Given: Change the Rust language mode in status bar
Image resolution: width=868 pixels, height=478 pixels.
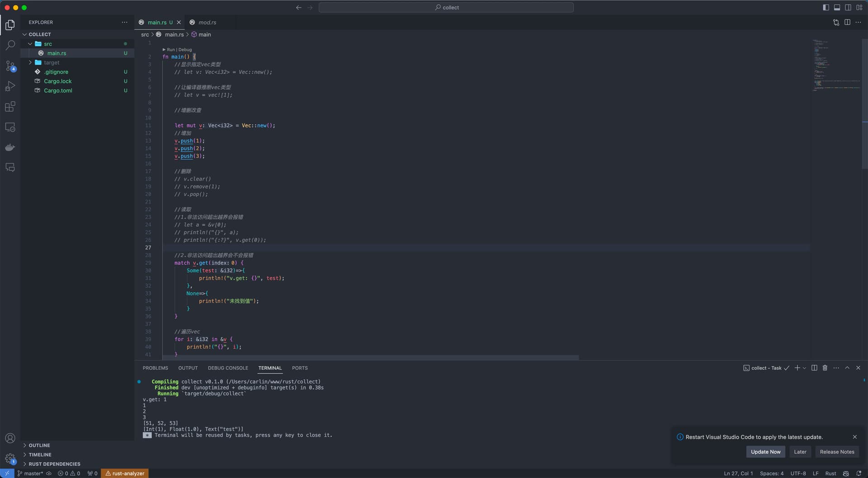Looking at the screenshot, I should [830, 473].
